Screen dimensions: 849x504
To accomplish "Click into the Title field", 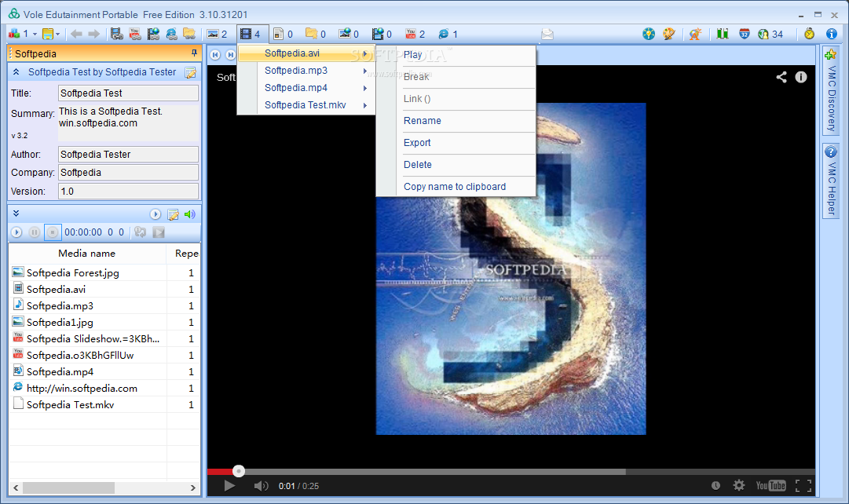I will [128, 93].
